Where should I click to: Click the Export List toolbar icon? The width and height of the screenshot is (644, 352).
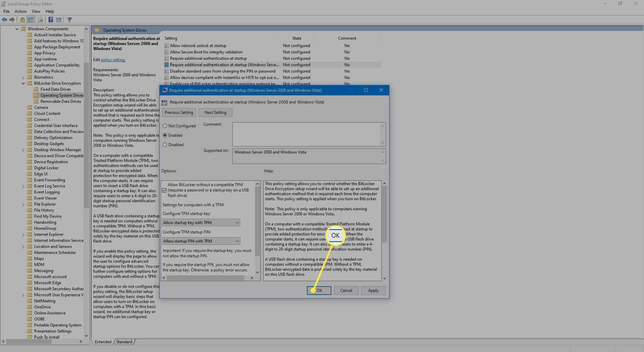click(x=40, y=20)
